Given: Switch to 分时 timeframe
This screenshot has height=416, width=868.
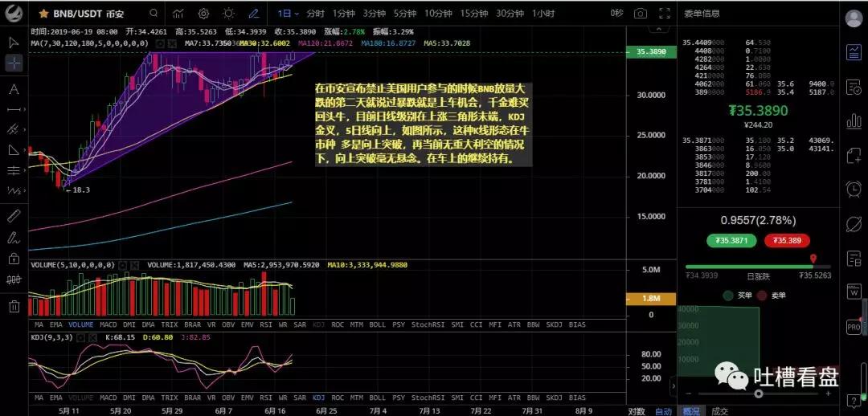Looking at the screenshot, I should (316, 14).
